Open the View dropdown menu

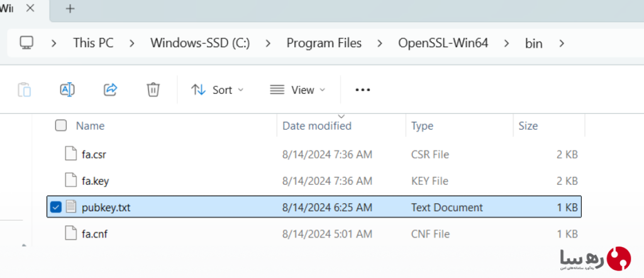pos(297,89)
